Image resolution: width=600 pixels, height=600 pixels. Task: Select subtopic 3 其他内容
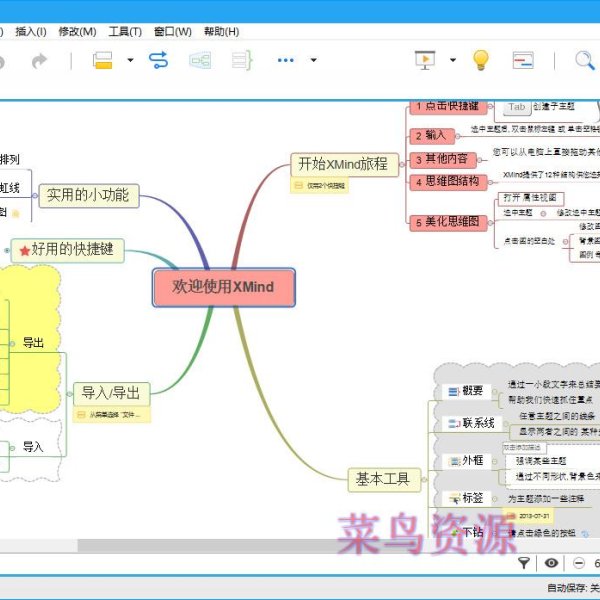443,160
